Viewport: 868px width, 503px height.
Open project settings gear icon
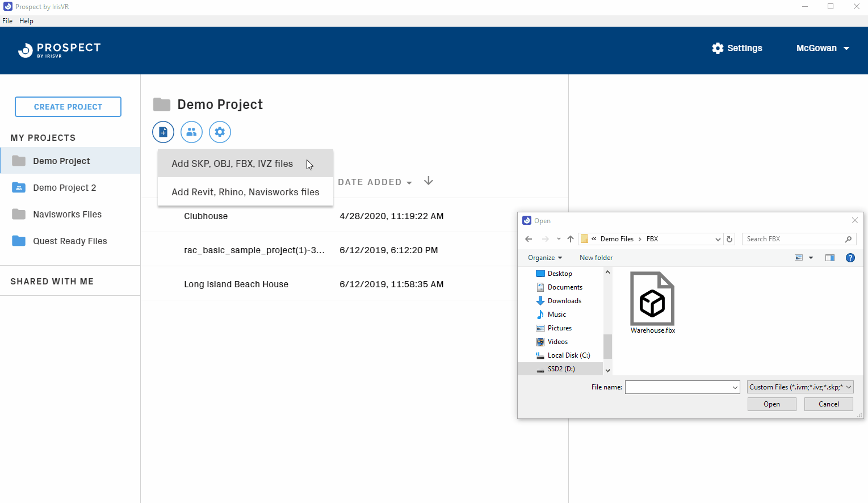[x=220, y=132]
